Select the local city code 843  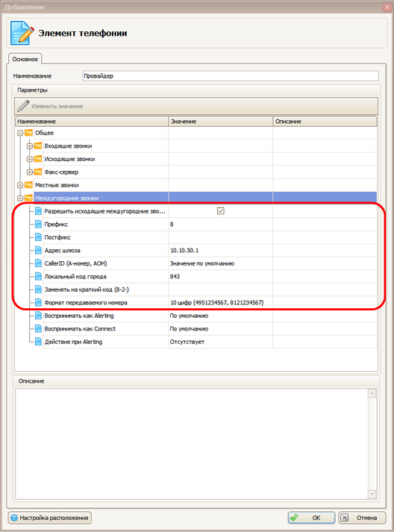pyautogui.click(x=175, y=277)
